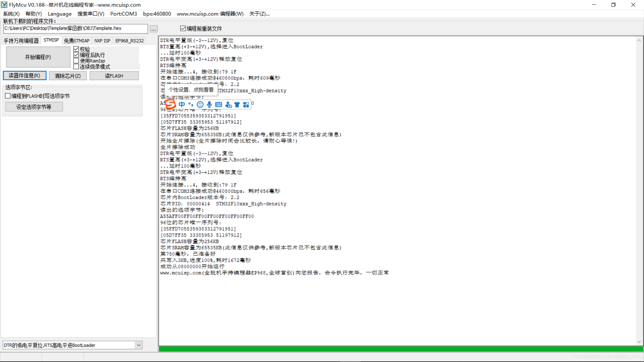Click the browse ... file button

coord(154,29)
